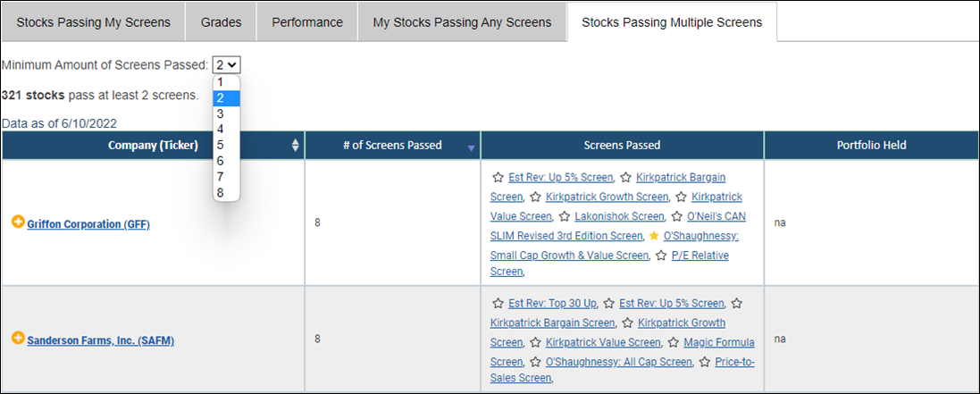The image size is (980, 394).
Task: Open the Performance tab
Action: pyautogui.click(x=306, y=21)
